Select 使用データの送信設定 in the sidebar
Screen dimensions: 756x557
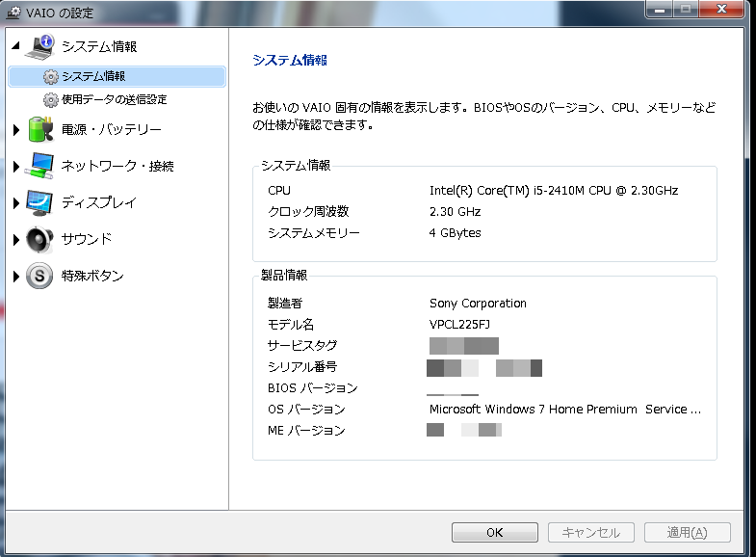coord(114,99)
